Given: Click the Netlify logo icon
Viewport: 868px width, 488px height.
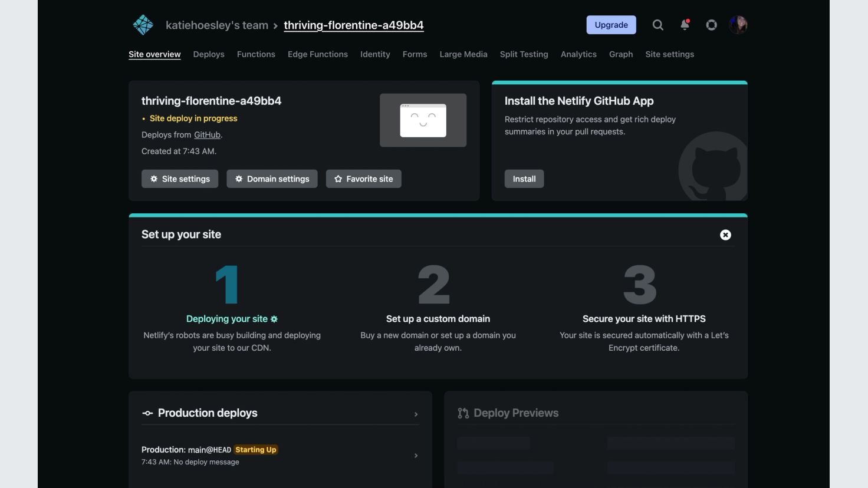Looking at the screenshot, I should [143, 25].
